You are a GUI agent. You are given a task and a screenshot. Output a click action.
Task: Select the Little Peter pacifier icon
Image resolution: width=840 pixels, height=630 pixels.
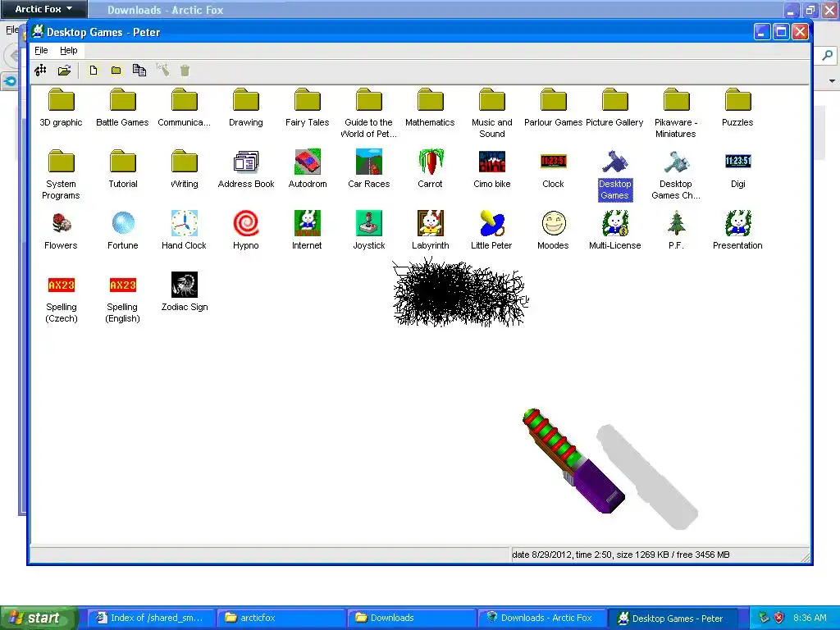tap(492, 223)
